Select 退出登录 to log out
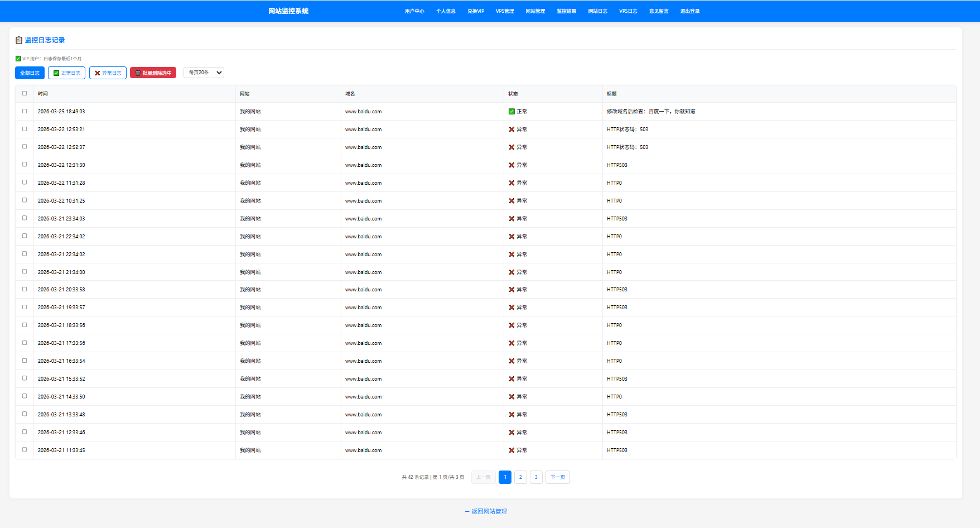This screenshot has width=980, height=528. [x=690, y=11]
